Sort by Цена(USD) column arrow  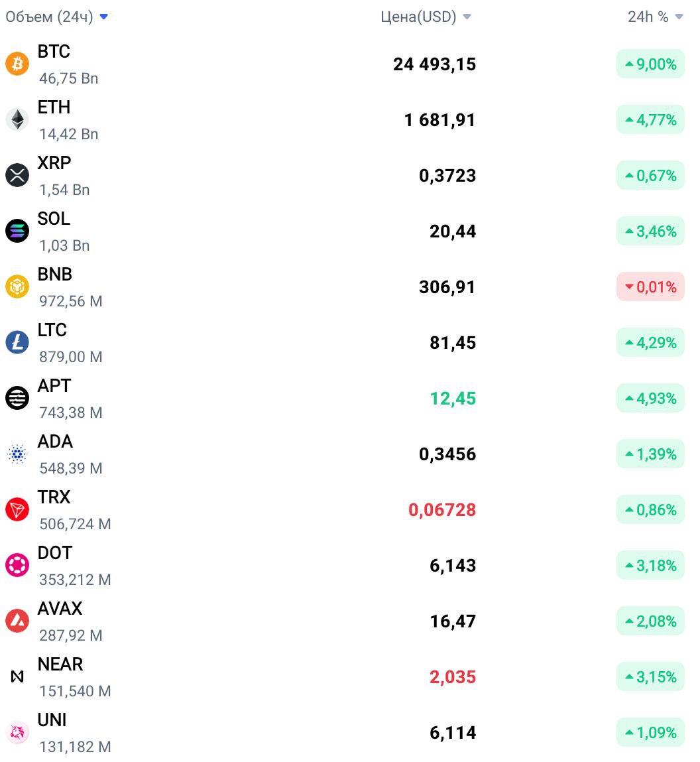click(x=467, y=17)
